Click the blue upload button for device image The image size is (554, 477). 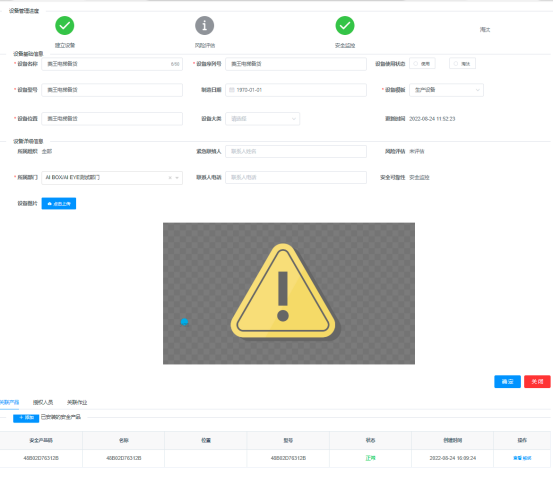pyautogui.click(x=59, y=204)
